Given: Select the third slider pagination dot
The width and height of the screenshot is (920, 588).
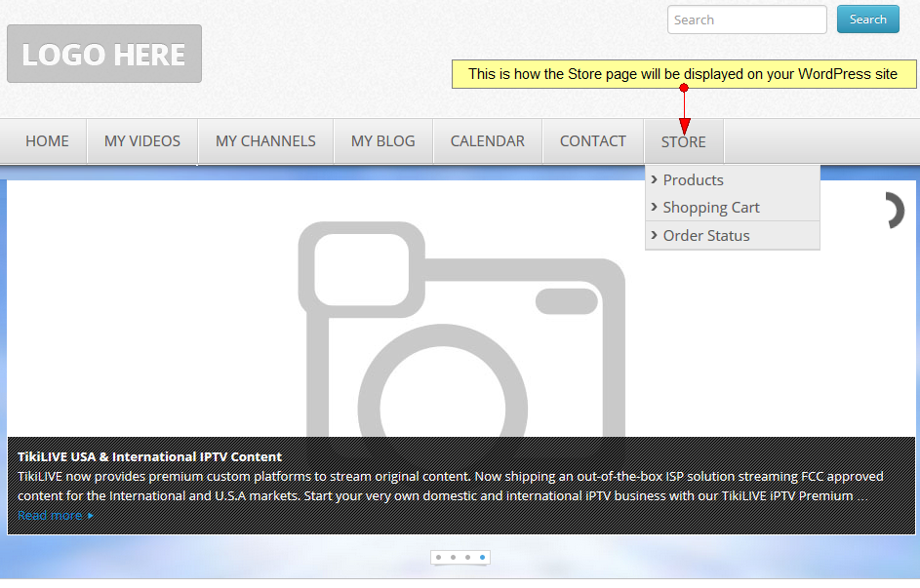Looking at the screenshot, I should coord(467,557).
